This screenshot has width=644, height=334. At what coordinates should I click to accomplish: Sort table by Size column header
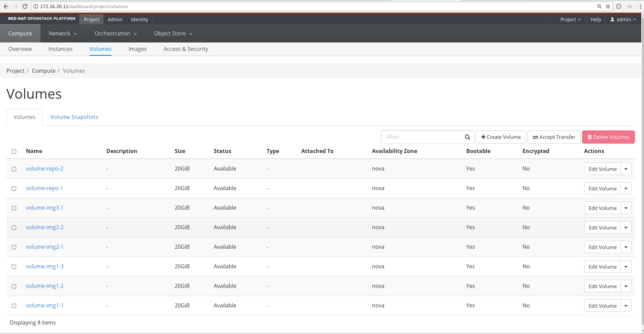pos(180,151)
